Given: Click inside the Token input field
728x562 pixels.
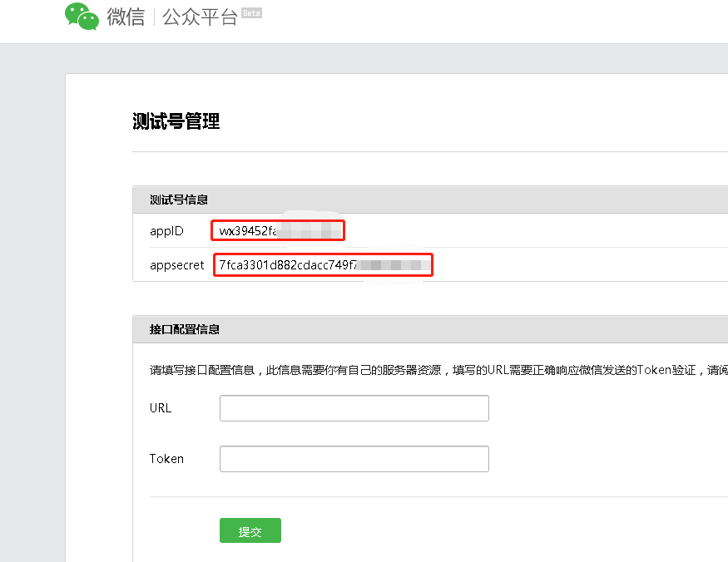Looking at the screenshot, I should tap(354, 458).
